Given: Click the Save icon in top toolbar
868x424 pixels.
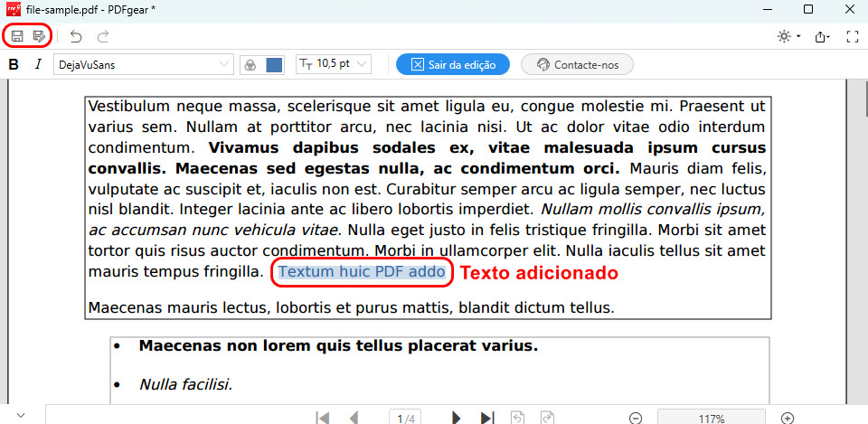Looking at the screenshot, I should point(17,36).
